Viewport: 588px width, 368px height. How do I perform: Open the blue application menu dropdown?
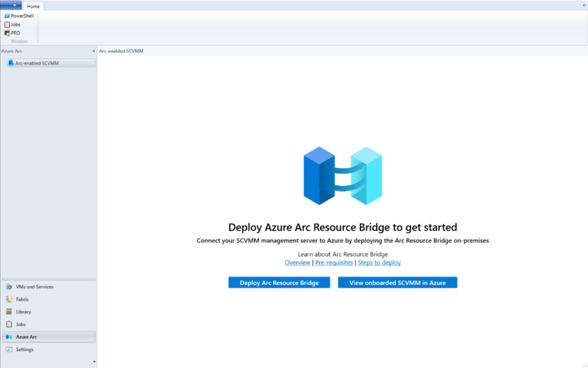pyautogui.click(x=11, y=5)
